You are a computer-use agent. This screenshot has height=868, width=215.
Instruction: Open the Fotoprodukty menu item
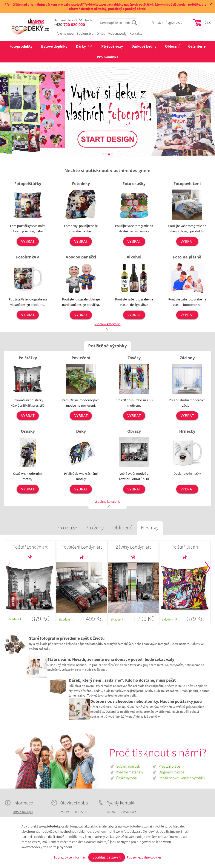(21, 47)
